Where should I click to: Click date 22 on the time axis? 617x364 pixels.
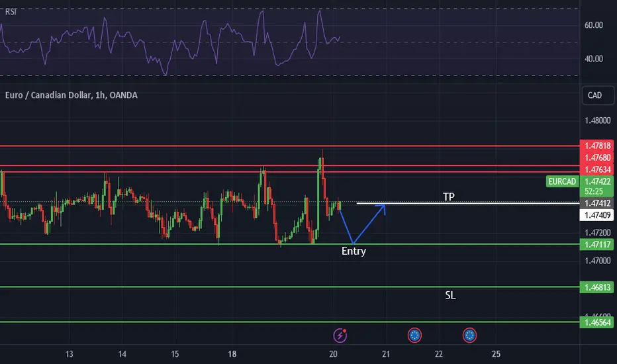tap(439, 354)
